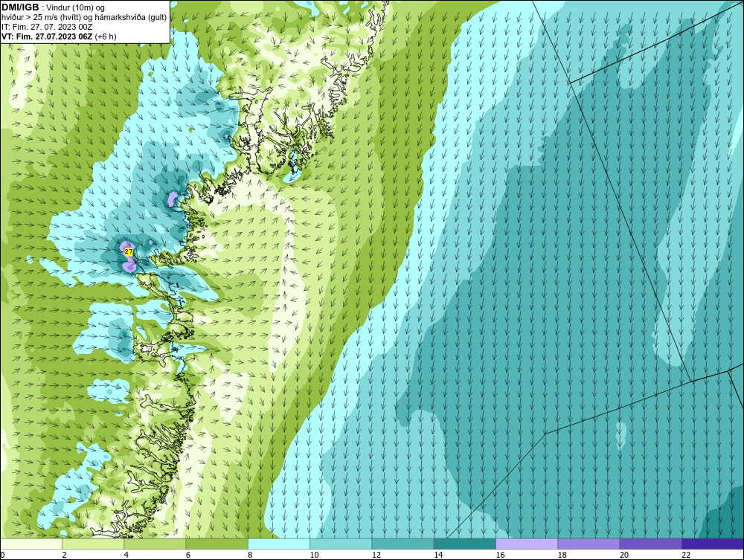The image size is (744, 560).
Task: Select the pale yellow 0–2 legend swatch
Action: pyautogui.click(x=31, y=544)
